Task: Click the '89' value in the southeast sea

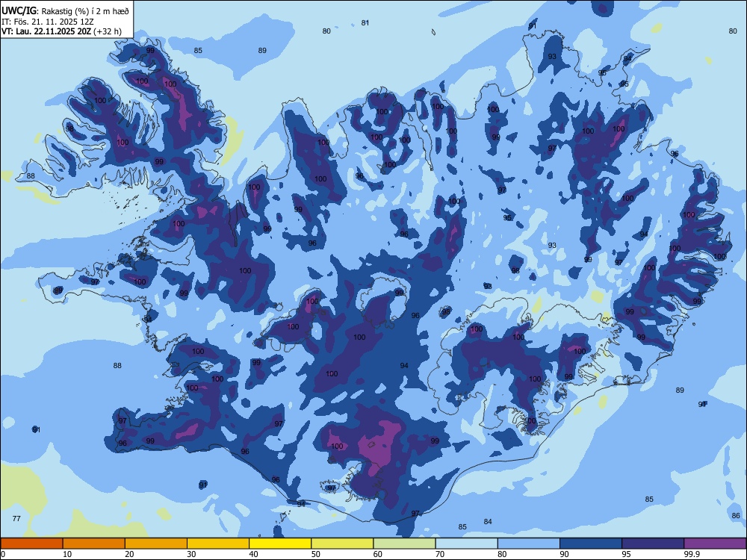Action: point(680,390)
